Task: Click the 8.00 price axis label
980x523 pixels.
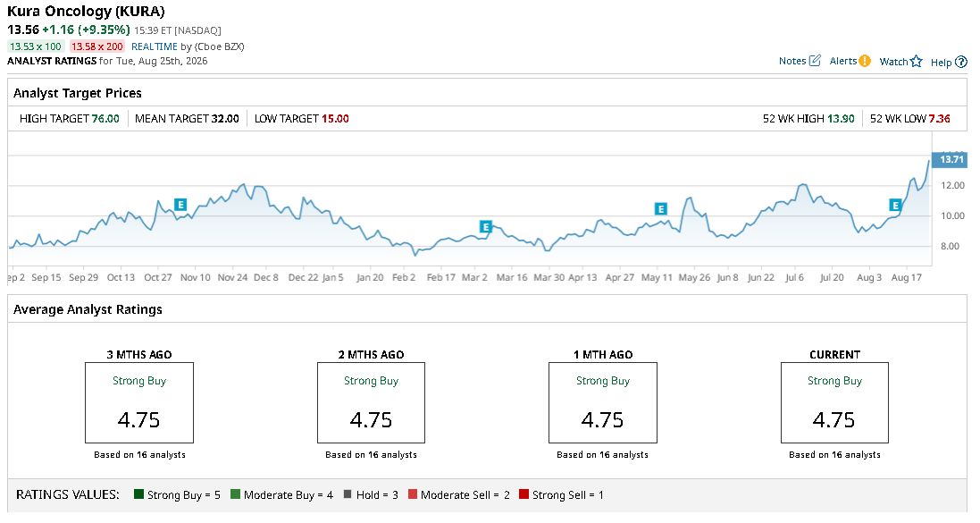Action: [950, 246]
